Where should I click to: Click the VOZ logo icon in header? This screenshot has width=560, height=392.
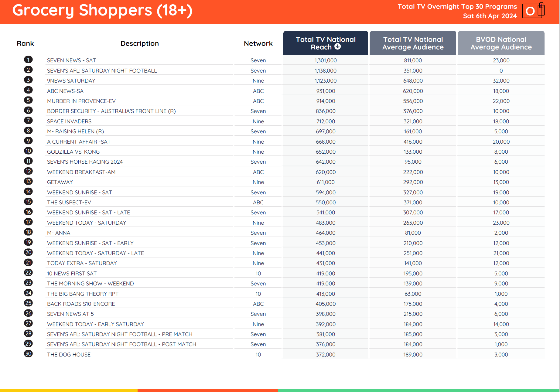click(x=533, y=11)
